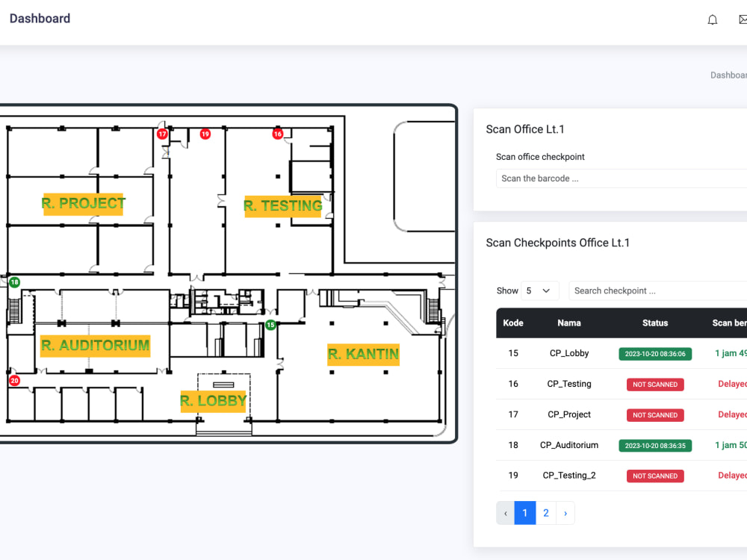Click the Dashboard breadcrumb link
This screenshot has height=560, width=747.
728,75
